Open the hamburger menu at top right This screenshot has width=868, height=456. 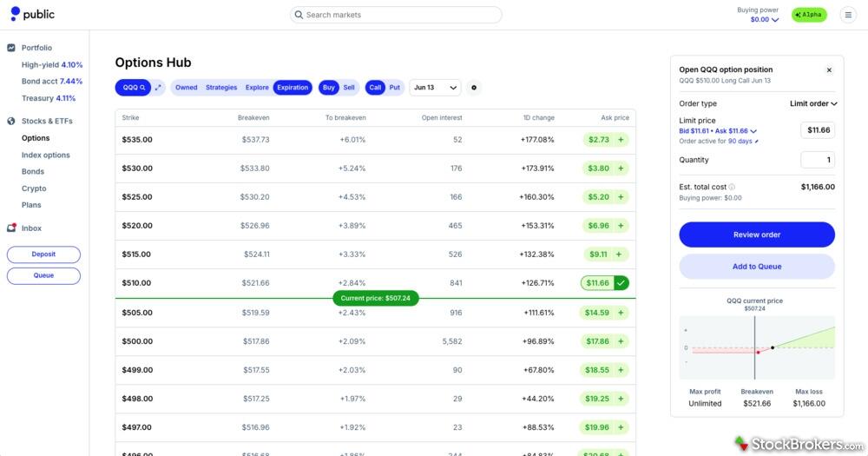(x=848, y=15)
